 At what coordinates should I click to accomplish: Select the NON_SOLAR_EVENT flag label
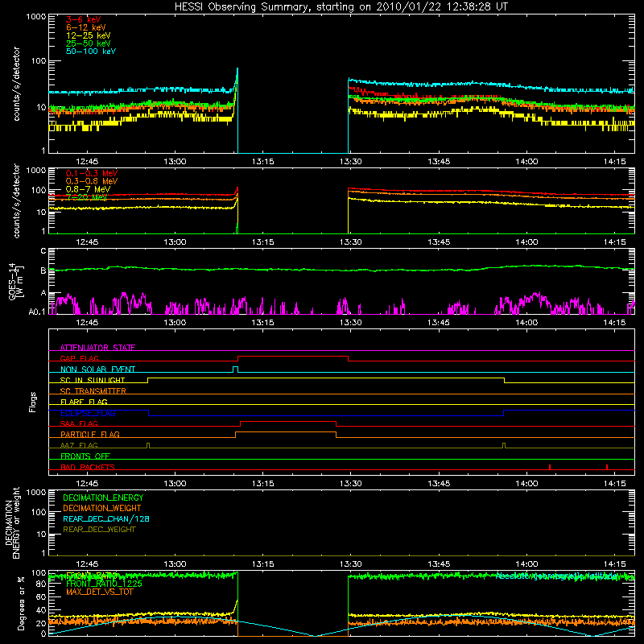(97, 369)
